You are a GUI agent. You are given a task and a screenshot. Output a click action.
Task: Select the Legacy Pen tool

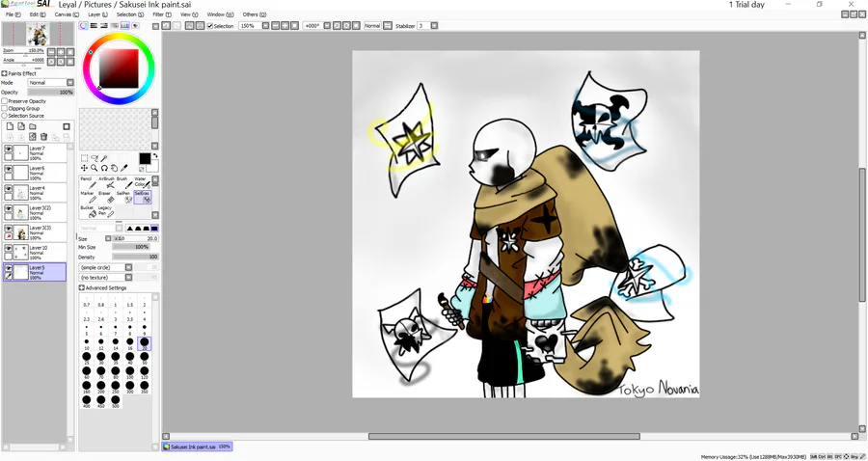(106, 211)
